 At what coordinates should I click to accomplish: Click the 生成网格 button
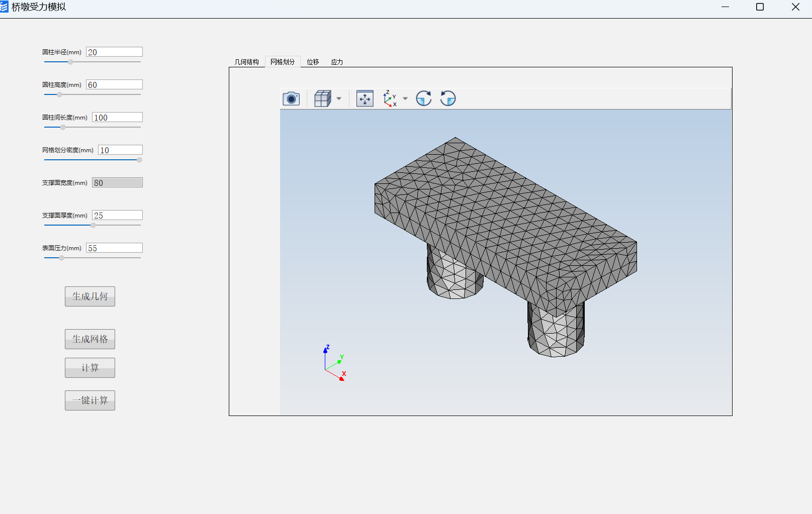90,339
